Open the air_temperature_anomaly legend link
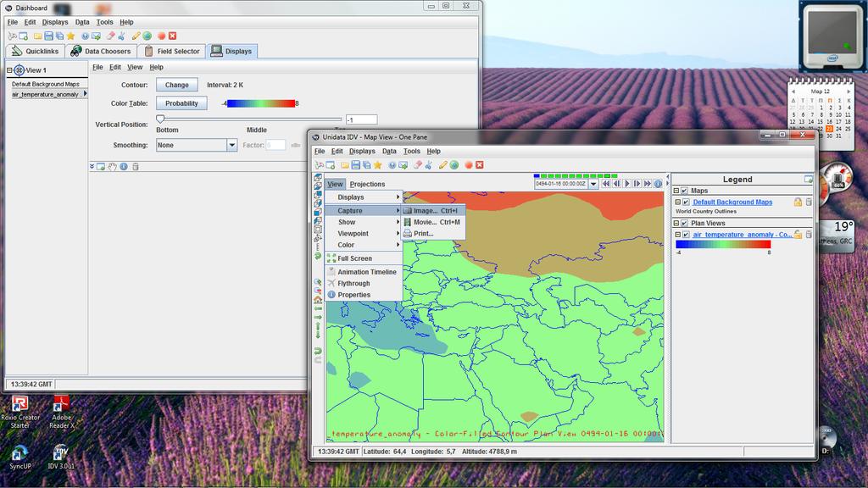Screen dimensions: 868x488 click(x=743, y=235)
